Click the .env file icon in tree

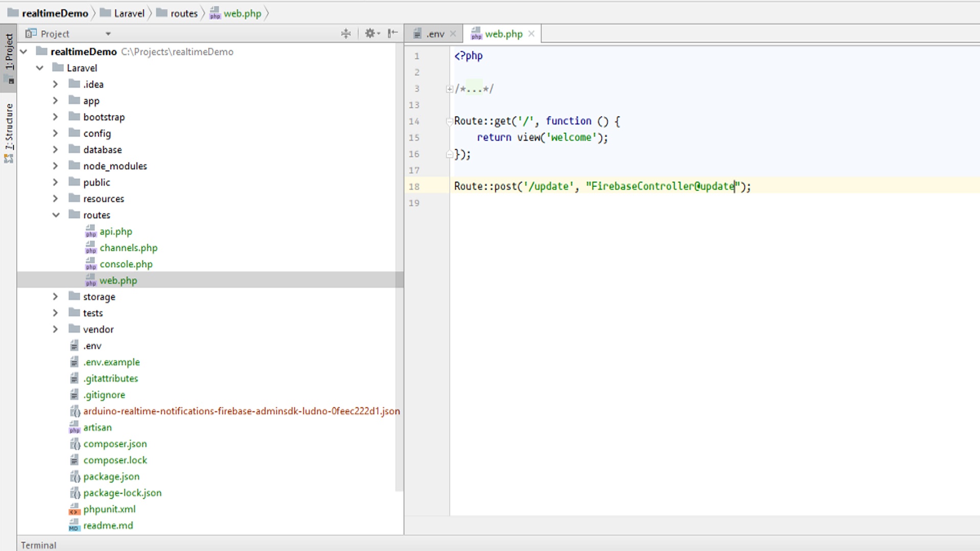pyautogui.click(x=75, y=346)
